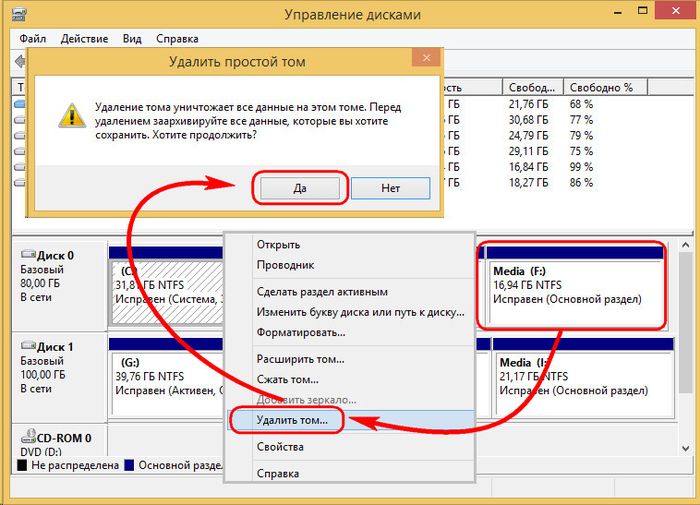Select Форматировать... from the context menu

pyautogui.click(x=301, y=332)
